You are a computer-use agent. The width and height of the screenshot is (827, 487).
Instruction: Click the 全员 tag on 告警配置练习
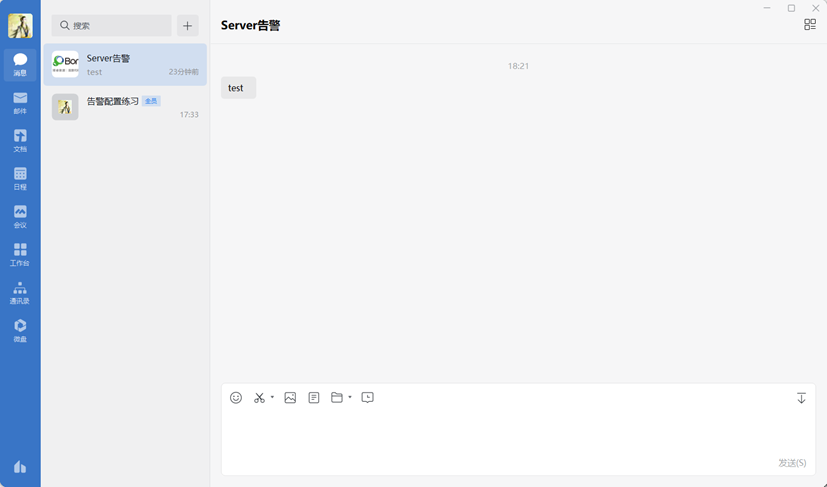(151, 101)
